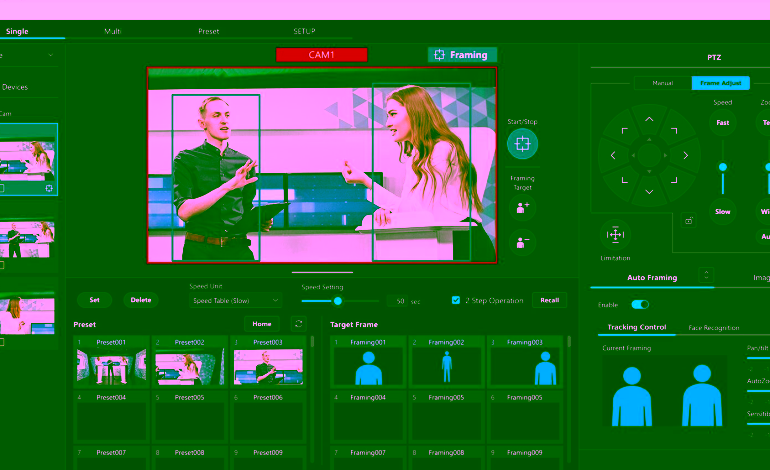Select the Framing001 target frame
The height and width of the screenshot is (470, 770).
(x=368, y=362)
